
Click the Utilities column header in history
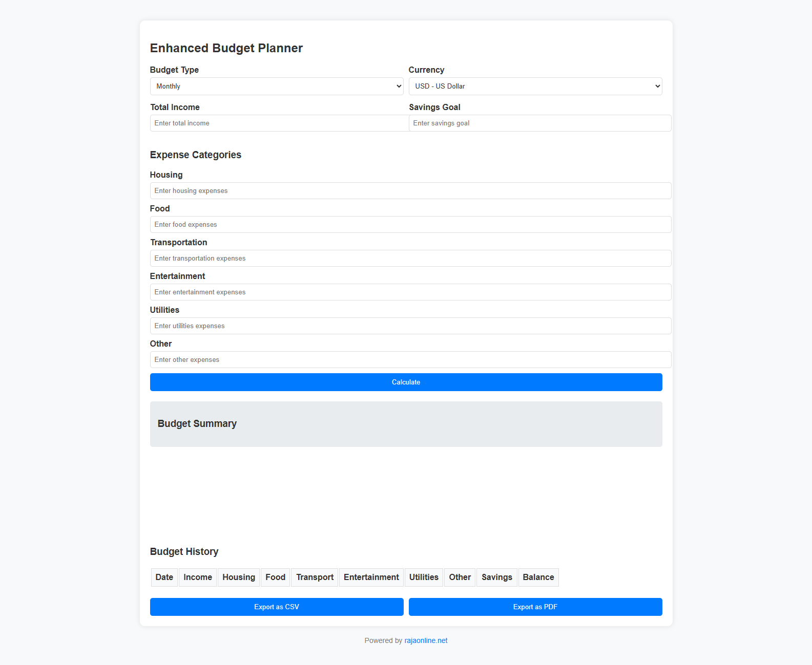[x=424, y=577]
